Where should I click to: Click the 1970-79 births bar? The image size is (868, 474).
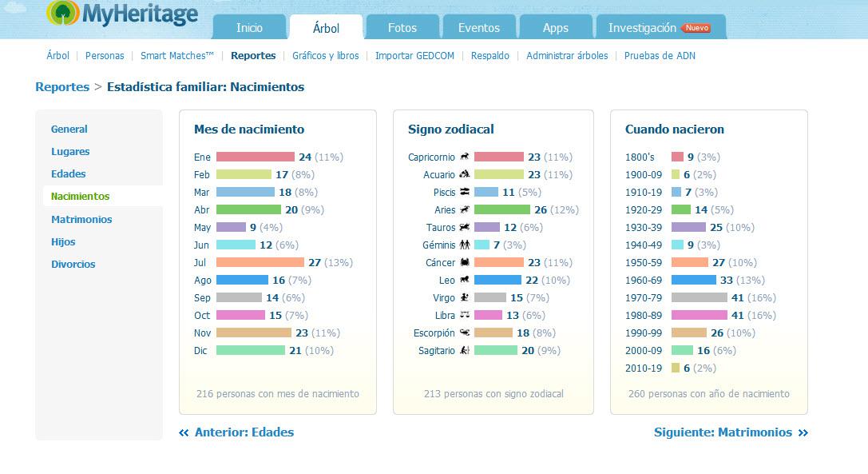[700, 297]
